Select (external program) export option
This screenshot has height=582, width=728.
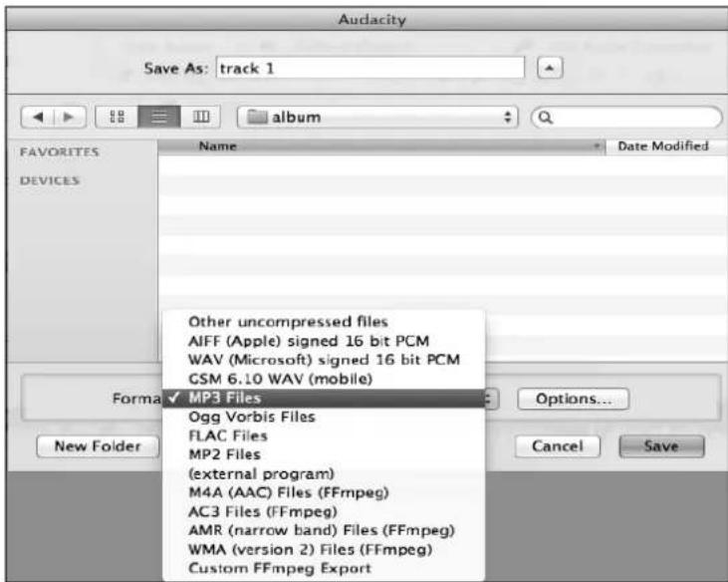click(324, 473)
